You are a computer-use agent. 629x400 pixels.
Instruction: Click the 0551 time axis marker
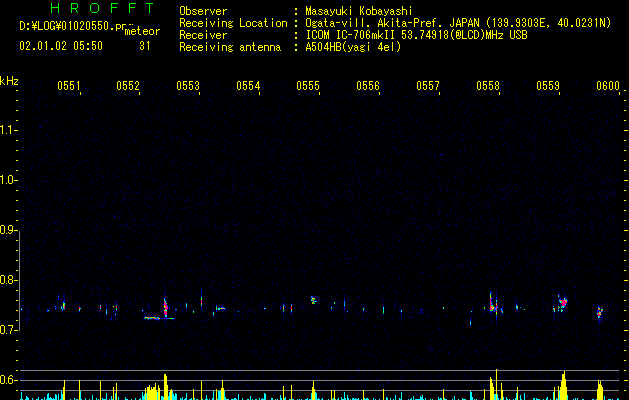(x=69, y=86)
